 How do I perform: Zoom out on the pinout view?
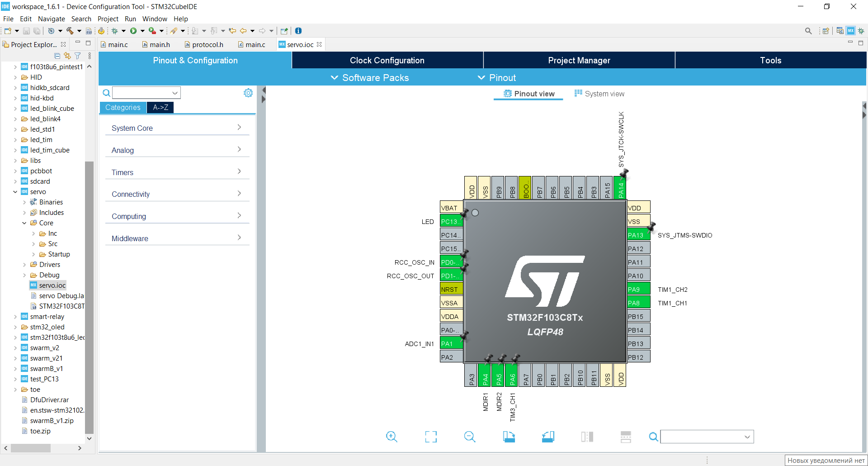point(470,437)
